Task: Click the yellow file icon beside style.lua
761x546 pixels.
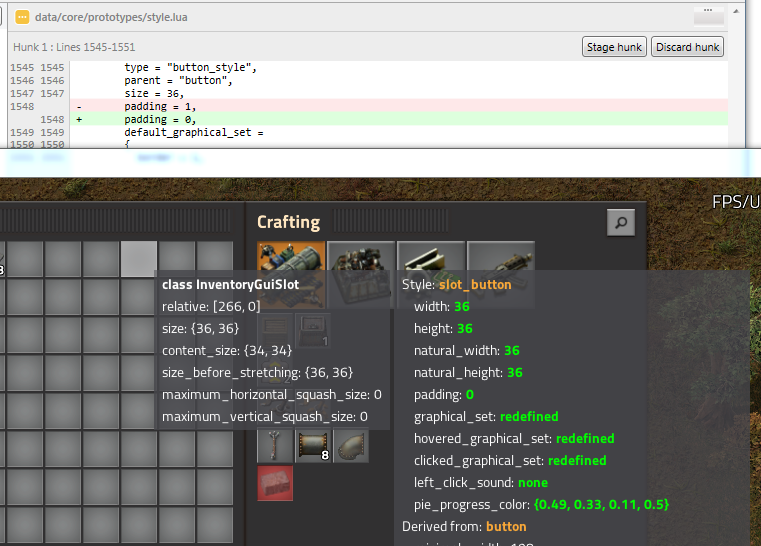Action: [x=22, y=17]
